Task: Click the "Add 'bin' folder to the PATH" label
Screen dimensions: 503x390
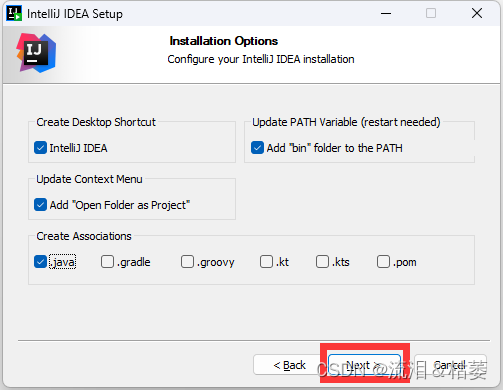Action: point(334,148)
